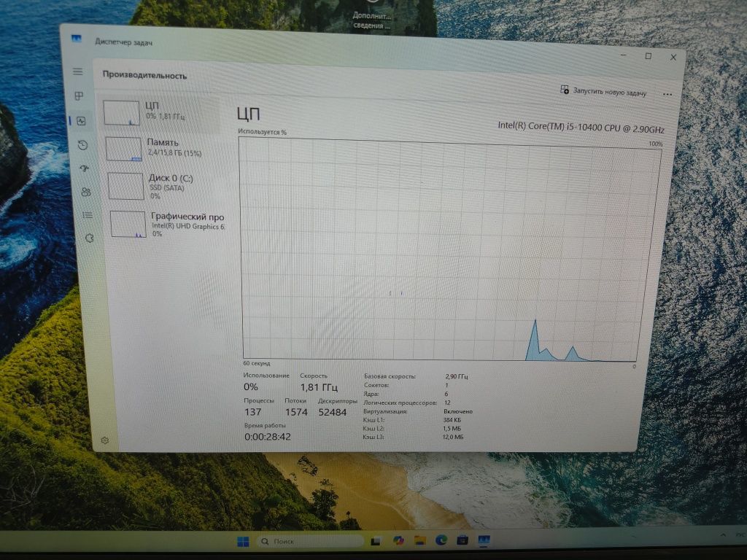Click the 60 секунд axis label
Image resolution: width=747 pixels, height=560 pixels.
click(256, 363)
